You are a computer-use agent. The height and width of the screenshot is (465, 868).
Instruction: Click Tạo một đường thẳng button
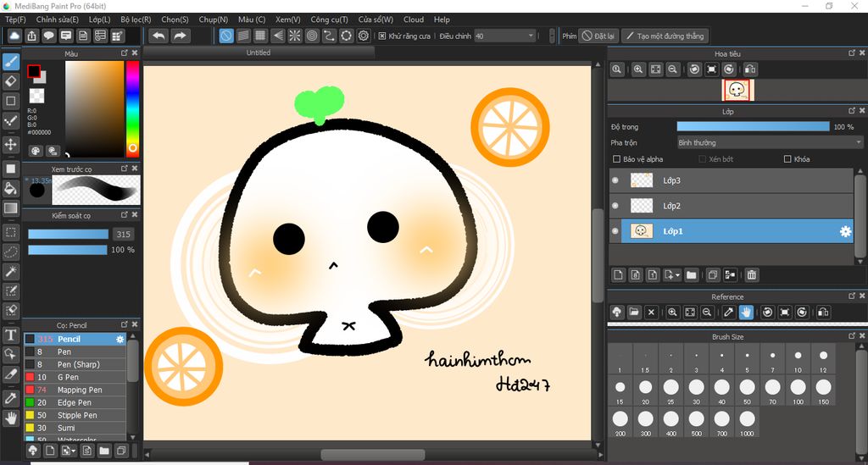[x=665, y=36]
